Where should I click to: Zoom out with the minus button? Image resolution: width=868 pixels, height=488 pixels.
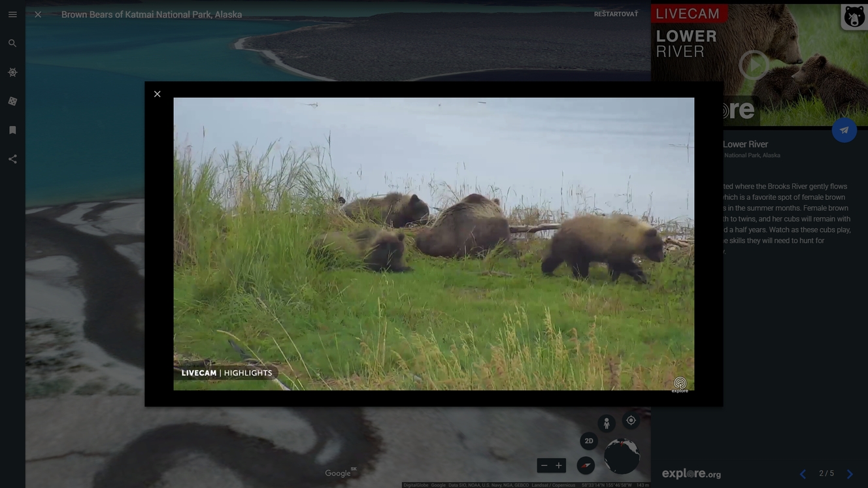point(544,466)
